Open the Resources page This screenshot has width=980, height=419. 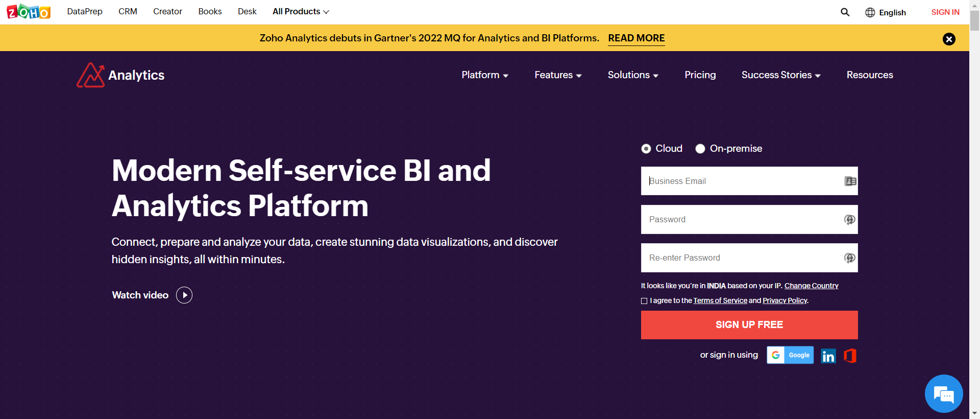coord(870,75)
